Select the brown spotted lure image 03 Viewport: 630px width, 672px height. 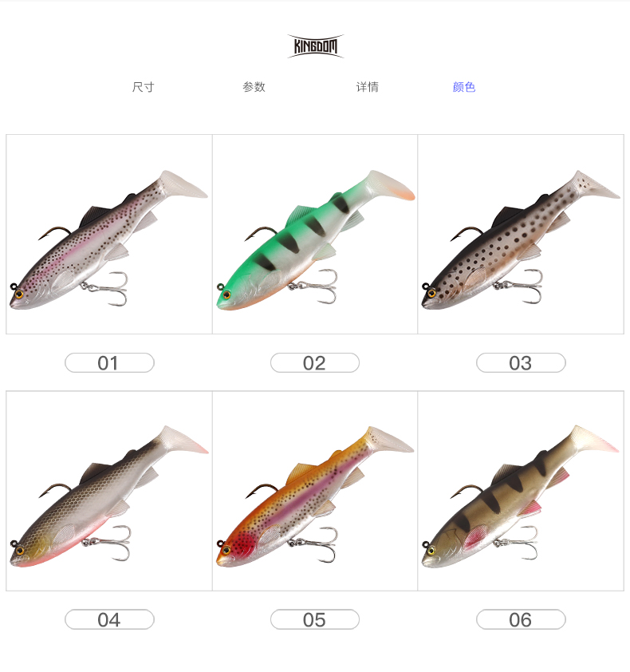pos(521,234)
